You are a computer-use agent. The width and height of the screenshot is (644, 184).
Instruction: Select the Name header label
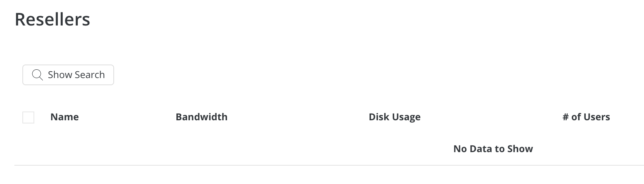65,117
